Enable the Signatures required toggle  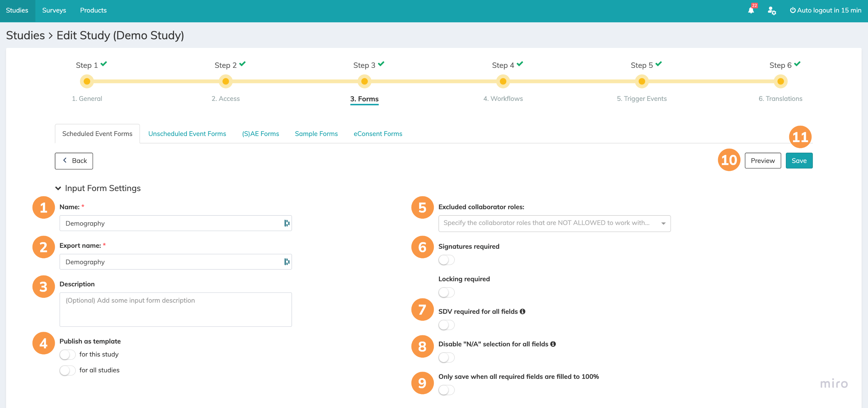pyautogui.click(x=446, y=260)
